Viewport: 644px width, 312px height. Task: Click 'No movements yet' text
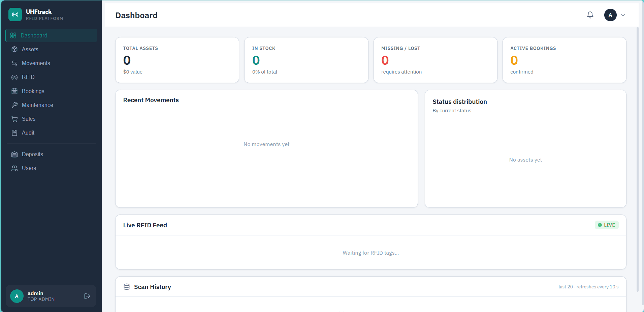(266, 144)
